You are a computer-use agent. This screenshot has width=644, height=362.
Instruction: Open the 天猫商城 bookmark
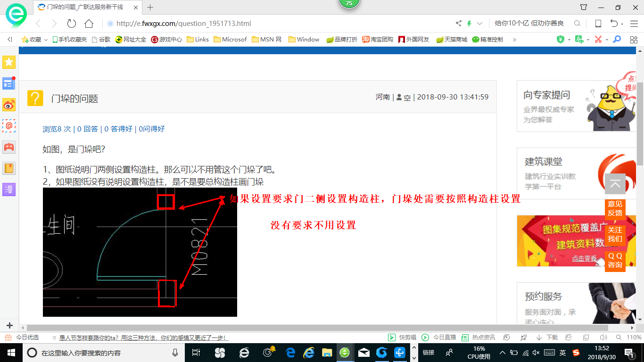[452, 40]
